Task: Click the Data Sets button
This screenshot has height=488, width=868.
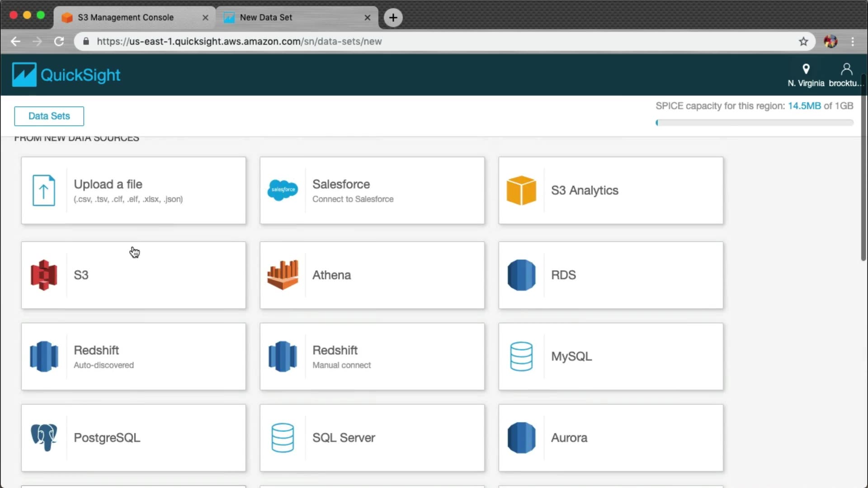Action: pos(49,116)
